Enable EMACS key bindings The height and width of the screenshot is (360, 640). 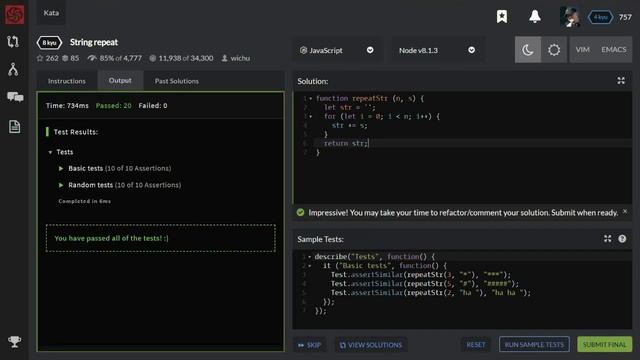(613, 49)
